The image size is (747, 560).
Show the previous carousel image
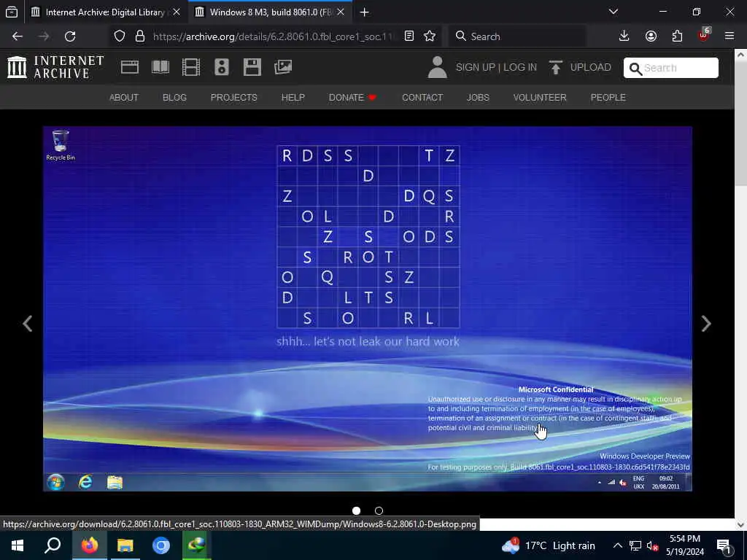point(28,324)
